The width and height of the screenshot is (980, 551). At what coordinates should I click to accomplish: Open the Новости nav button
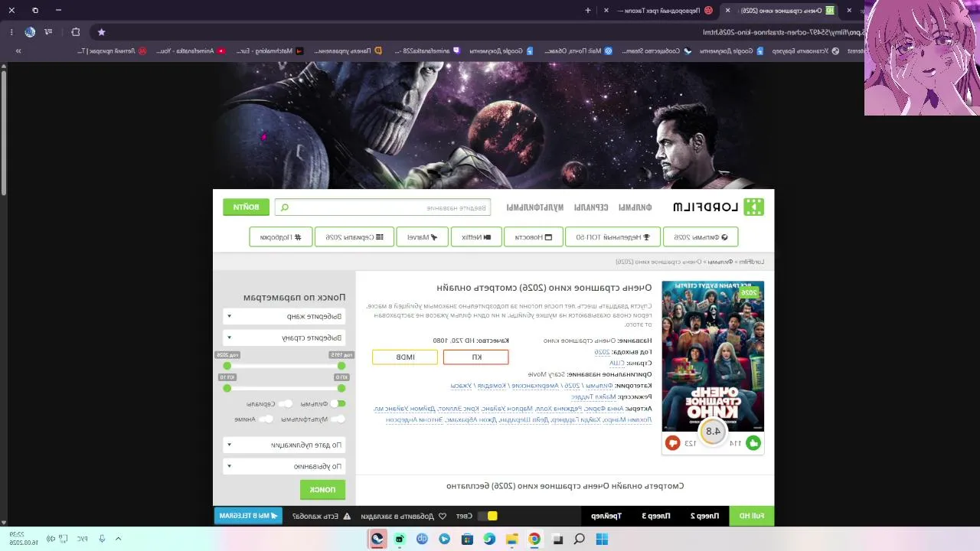[533, 237]
